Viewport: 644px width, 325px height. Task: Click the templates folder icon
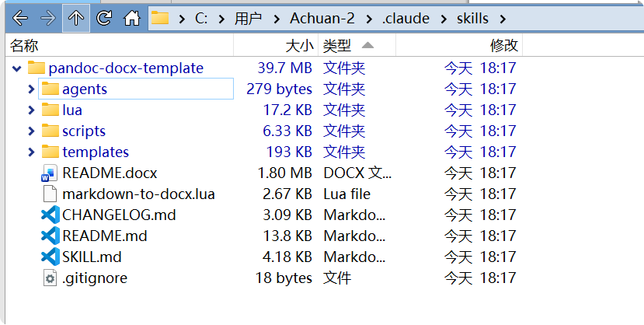50,152
